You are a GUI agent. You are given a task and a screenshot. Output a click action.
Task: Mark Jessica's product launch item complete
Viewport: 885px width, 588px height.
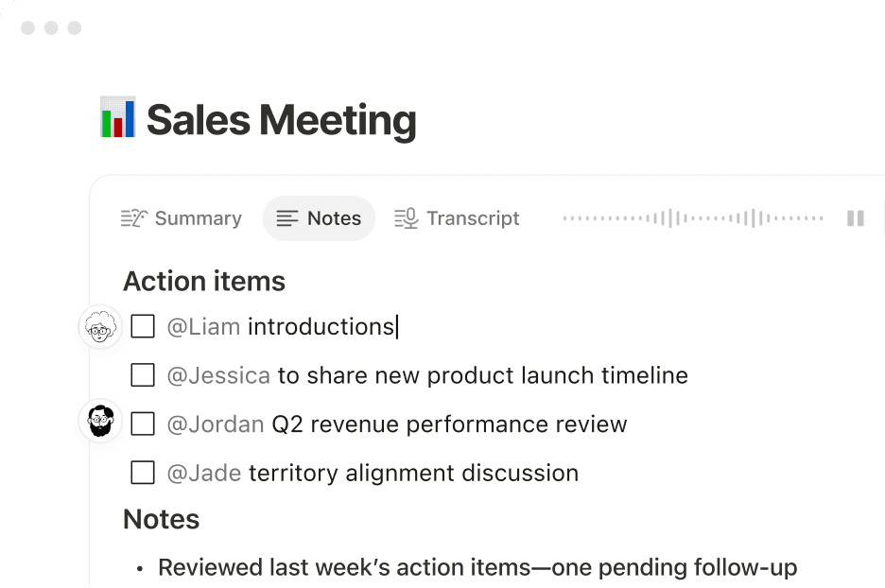142,374
